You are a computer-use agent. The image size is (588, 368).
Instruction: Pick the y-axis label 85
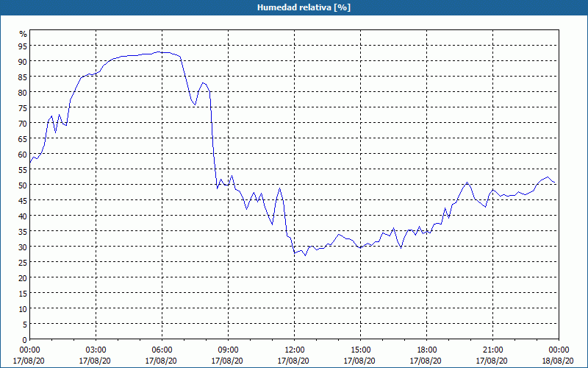click(24, 77)
